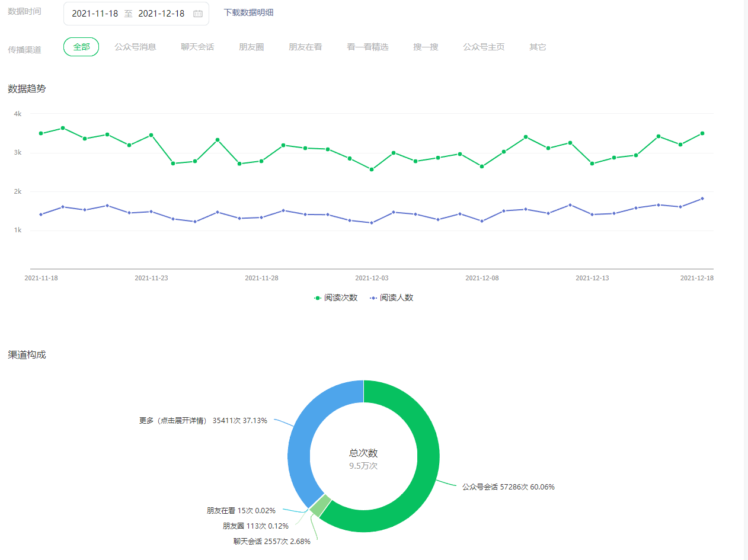The height and width of the screenshot is (560, 748).
Task: Click the 公众号会话 57286次 chart label
Action: 508,487
